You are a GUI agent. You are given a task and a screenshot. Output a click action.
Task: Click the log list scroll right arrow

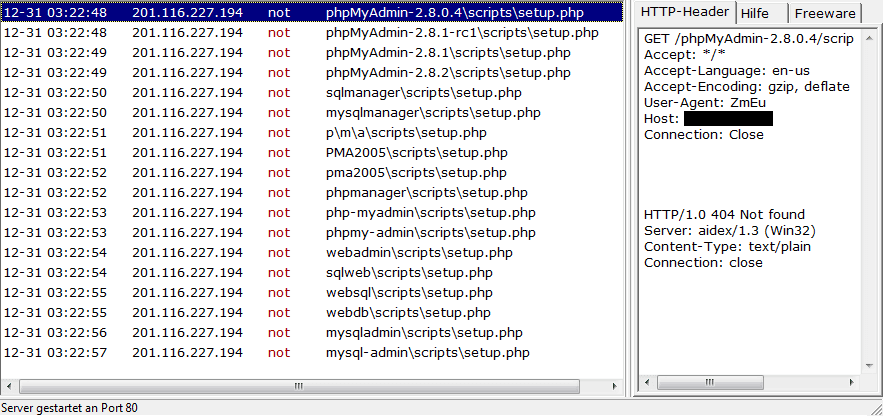click(614, 386)
